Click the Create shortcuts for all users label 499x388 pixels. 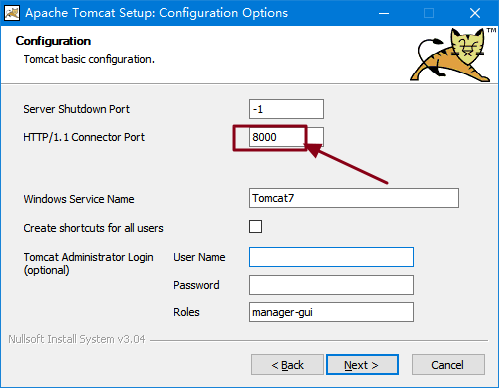click(93, 228)
